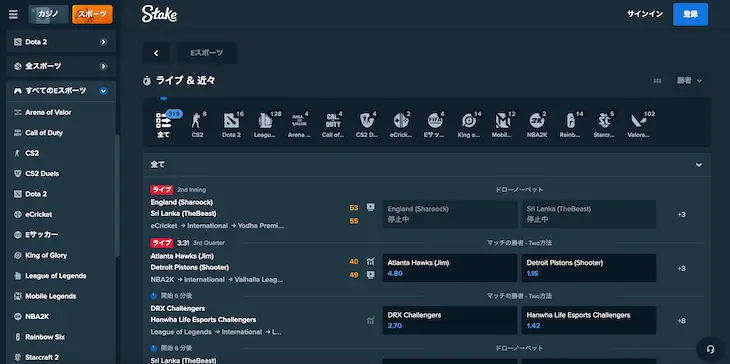Click the Eスポーツ breadcrumb button

point(206,53)
